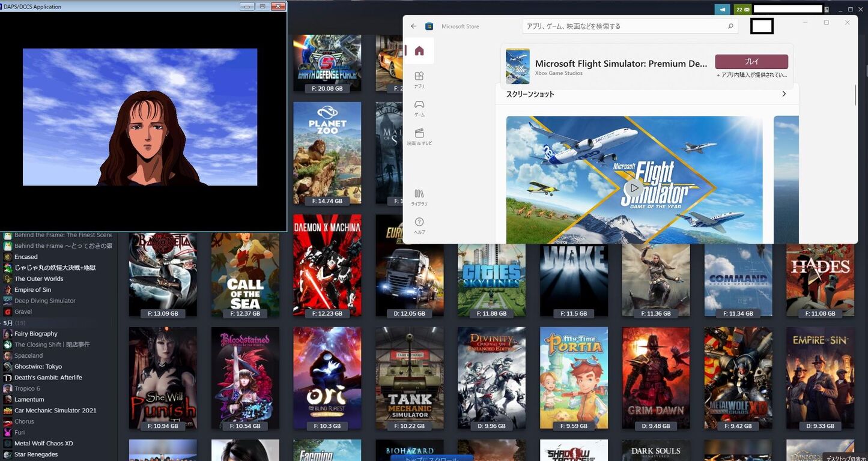Open the アプリ section in Microsoft Store sidebar
This screenshot has width=868, height=461.
coord(419,80)
